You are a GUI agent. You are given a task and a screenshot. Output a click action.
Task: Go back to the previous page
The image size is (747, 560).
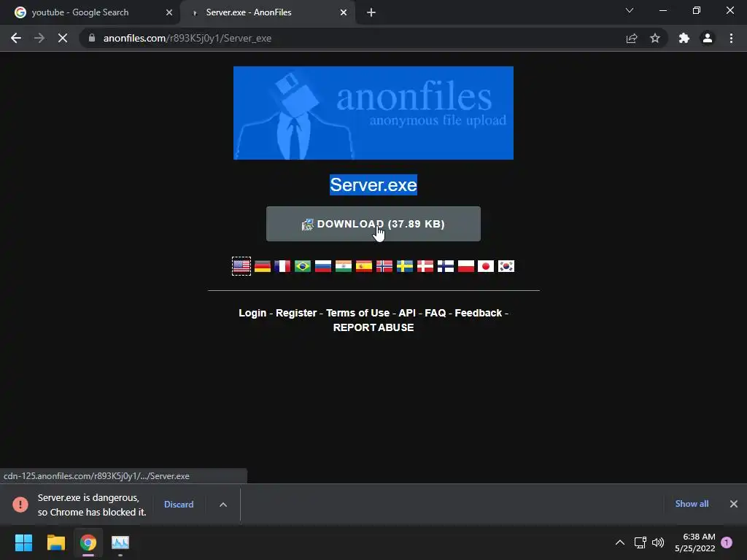[16, 38]
